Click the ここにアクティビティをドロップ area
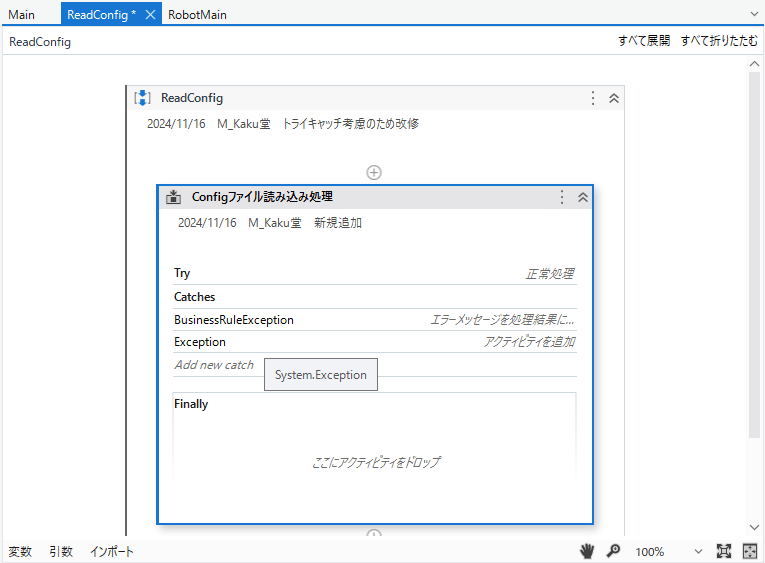 (x=376, y=462)
